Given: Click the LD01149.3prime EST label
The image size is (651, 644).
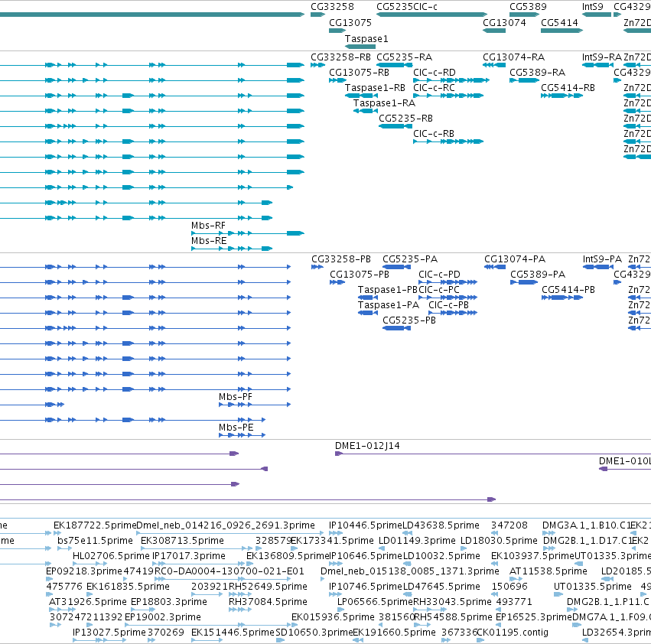Looking at the screenshot, I should 417,541.
